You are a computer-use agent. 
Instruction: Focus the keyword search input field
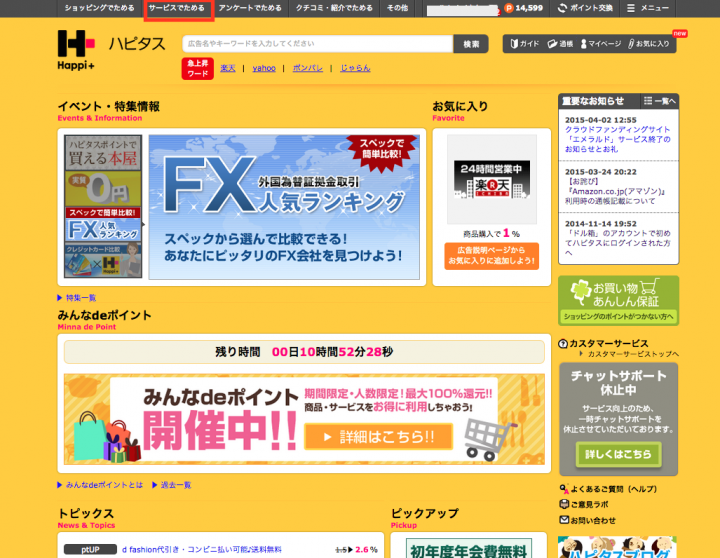tap(318, 44)
